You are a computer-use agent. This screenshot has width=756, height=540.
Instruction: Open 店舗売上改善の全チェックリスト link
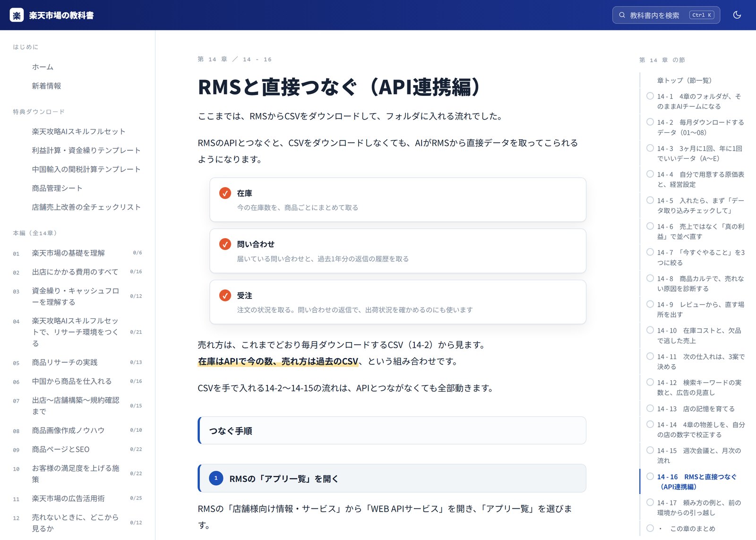click(x=86, y=207)
